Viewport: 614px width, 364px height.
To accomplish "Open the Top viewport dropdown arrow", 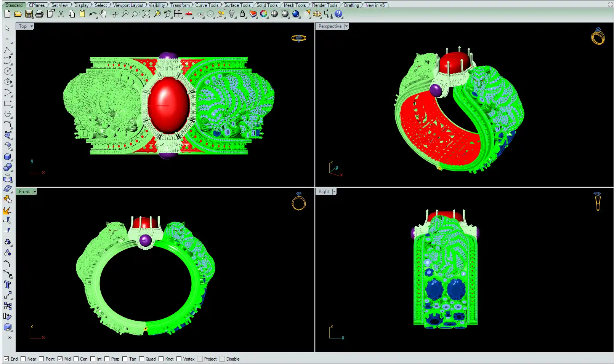I will point(32,26).
